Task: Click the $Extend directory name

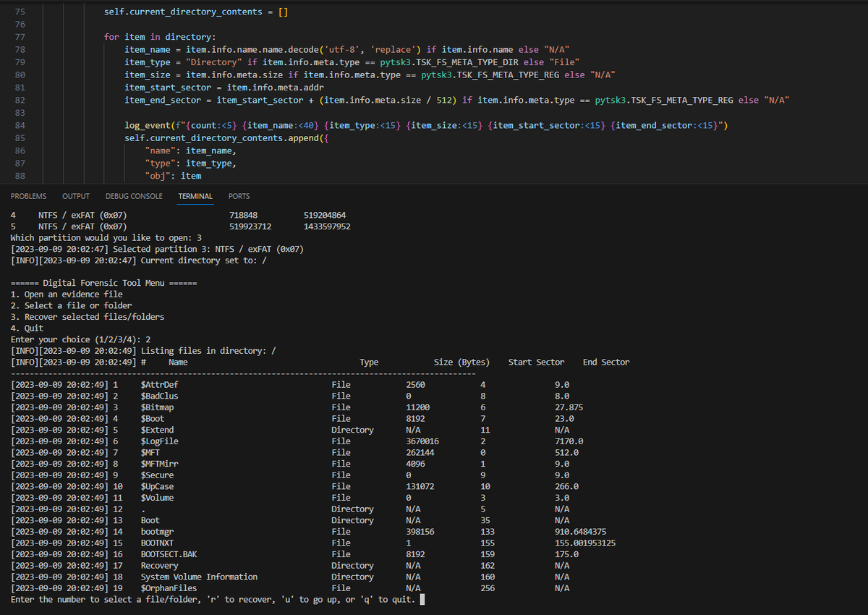Action: pyautogui.click(x=157, y=430)
